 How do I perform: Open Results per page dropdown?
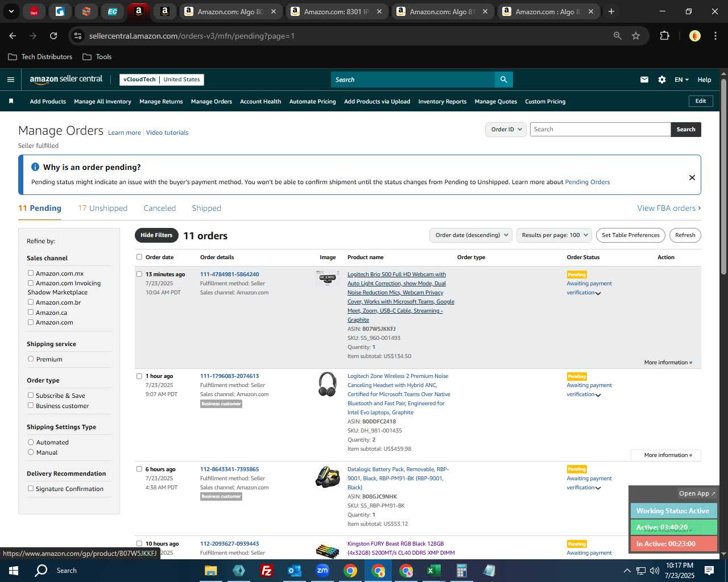click(x=555, y=235)
